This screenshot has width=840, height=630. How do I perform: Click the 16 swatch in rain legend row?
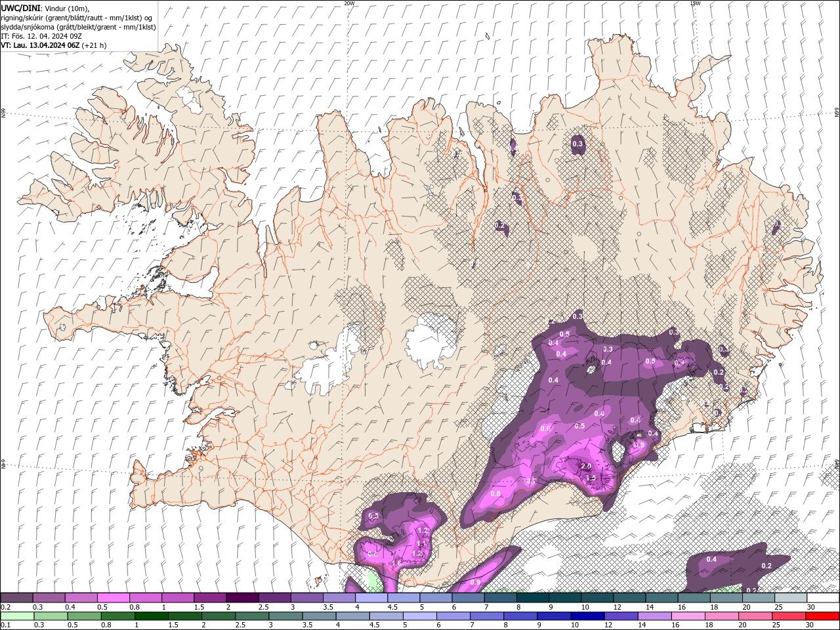coord(687,616)
